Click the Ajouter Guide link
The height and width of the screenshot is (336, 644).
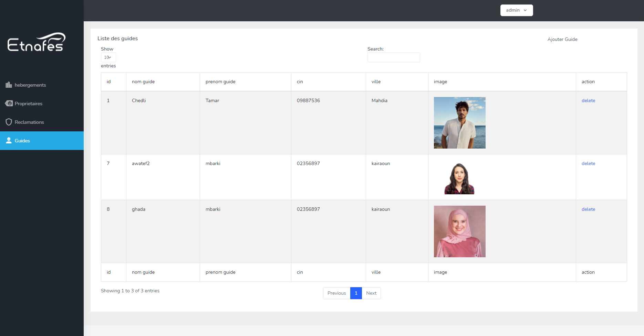562,39
